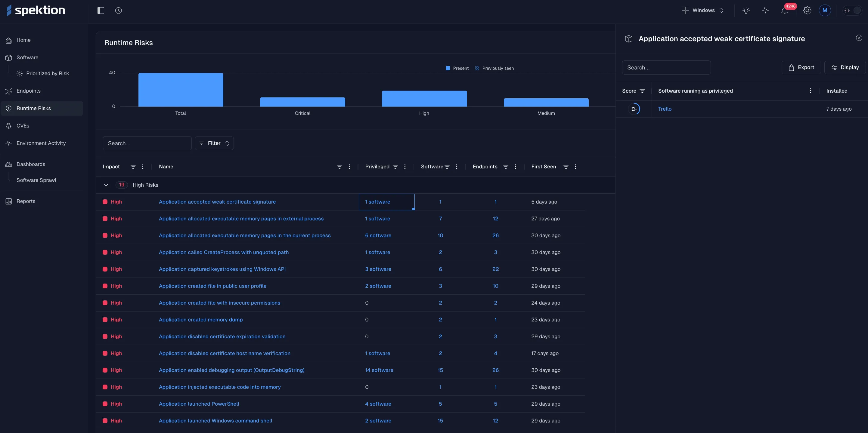Click the M user avatar
Image resolution: width=868 pixels, height=433 pixels.
click(825, 10)
